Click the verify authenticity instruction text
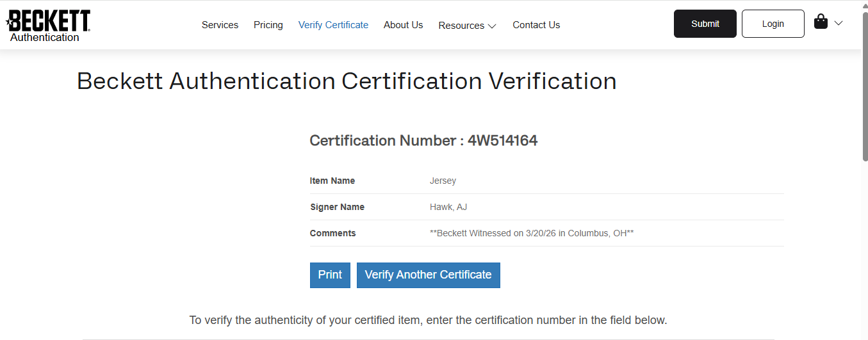868x340 pixels. [428, 320]
